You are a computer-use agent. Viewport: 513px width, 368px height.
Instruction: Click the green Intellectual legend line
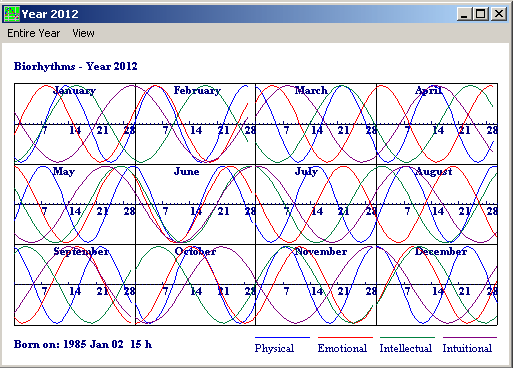(407, 338)
